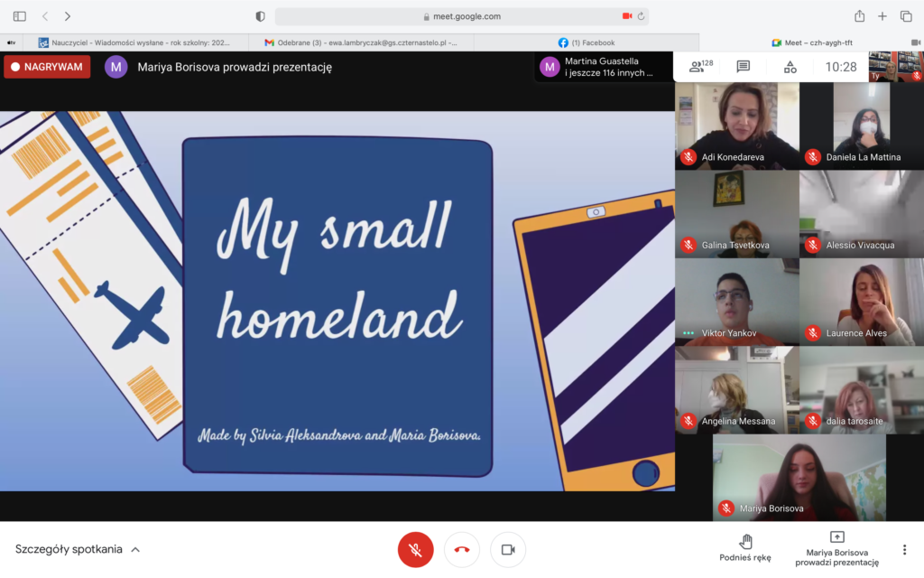Screen dimensions: 924x578
Task: Open the meeting chat panel
Action: click(743, 67)
